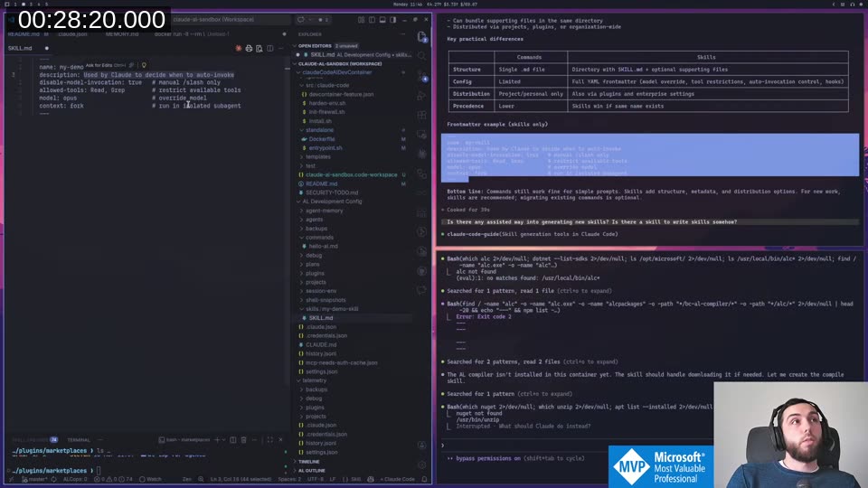
Task: Open entrypoint.sh in explorer
Action: click(325, 147)
